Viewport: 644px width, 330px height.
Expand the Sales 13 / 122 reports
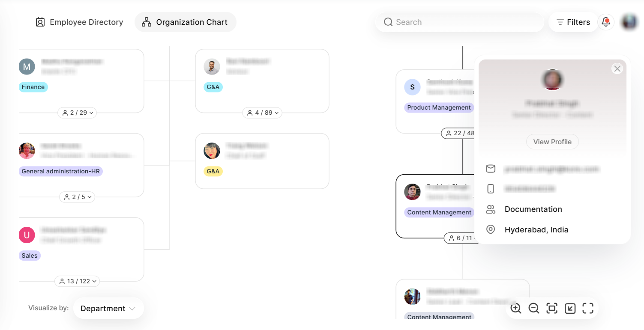pos(77,281)
